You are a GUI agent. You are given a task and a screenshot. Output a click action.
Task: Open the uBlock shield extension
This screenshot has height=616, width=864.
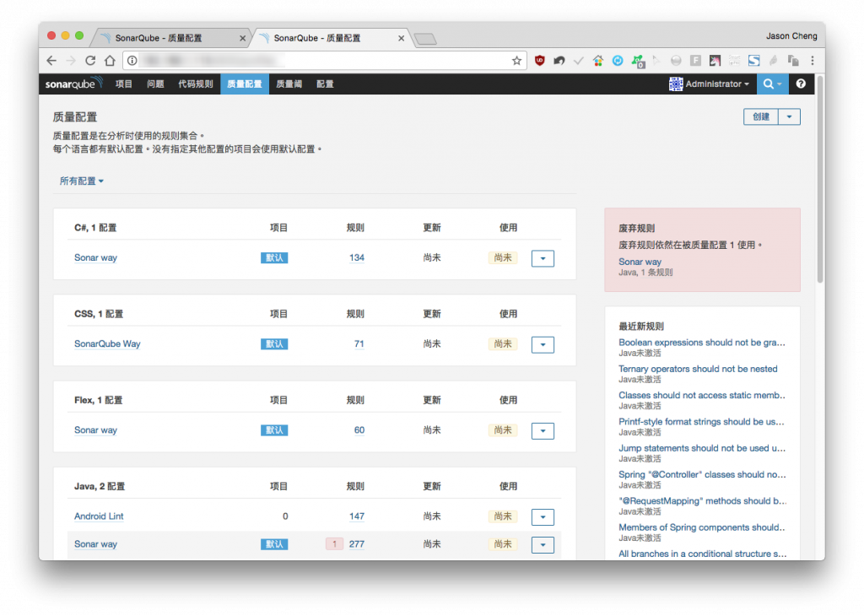[539, 61]
